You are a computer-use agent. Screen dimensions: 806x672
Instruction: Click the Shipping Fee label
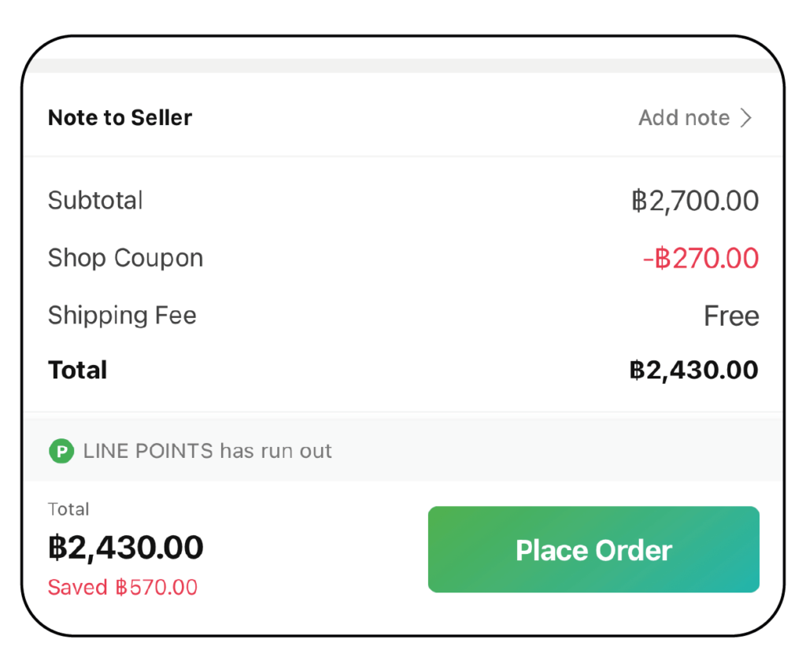(122, 316)
